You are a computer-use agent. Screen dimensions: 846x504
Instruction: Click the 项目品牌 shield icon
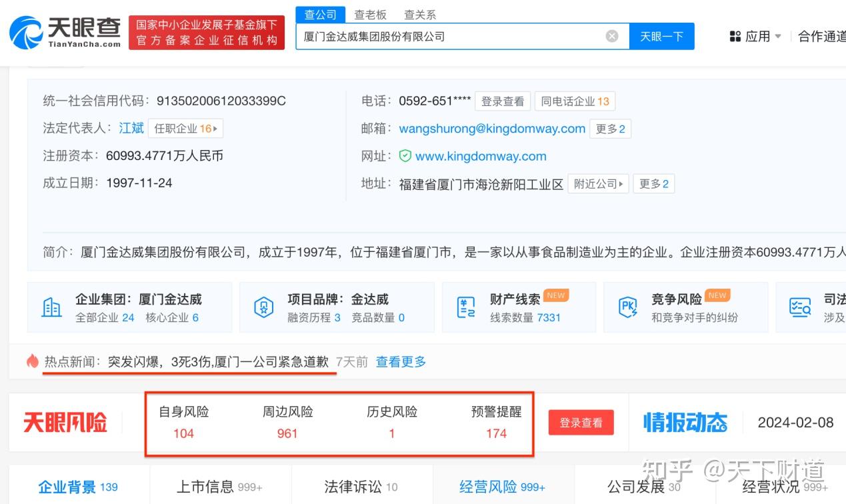tap(263, 307)
